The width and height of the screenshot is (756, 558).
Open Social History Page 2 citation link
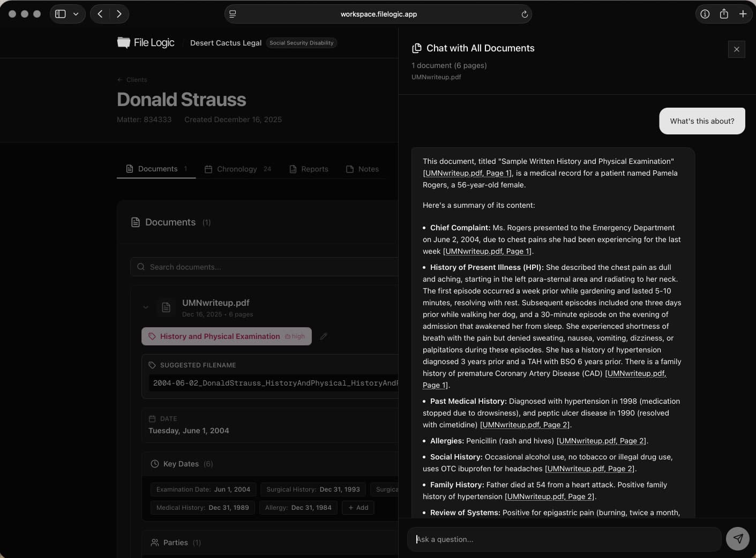point(589,469)
